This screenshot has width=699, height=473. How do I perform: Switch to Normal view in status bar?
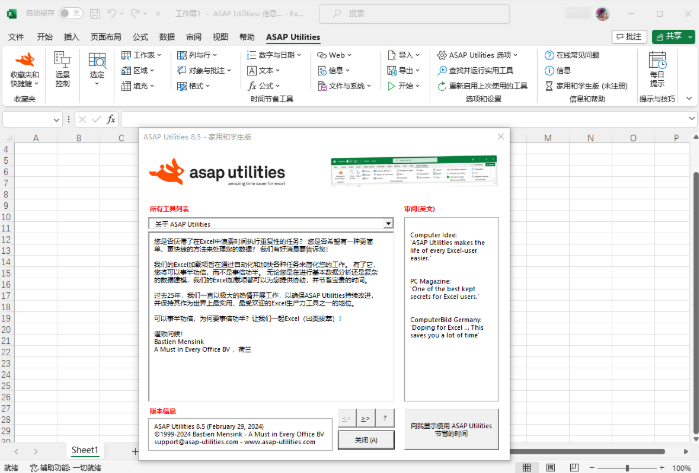[x=527, y=468]
